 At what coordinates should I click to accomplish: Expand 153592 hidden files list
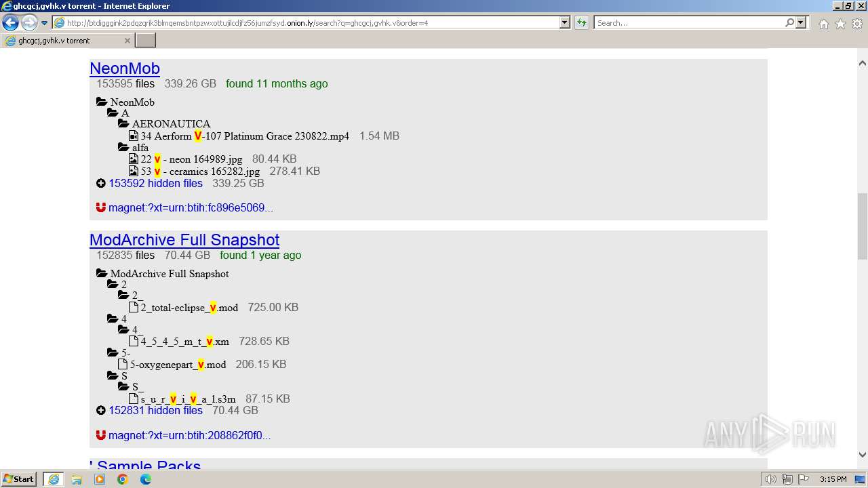[155, 183]
